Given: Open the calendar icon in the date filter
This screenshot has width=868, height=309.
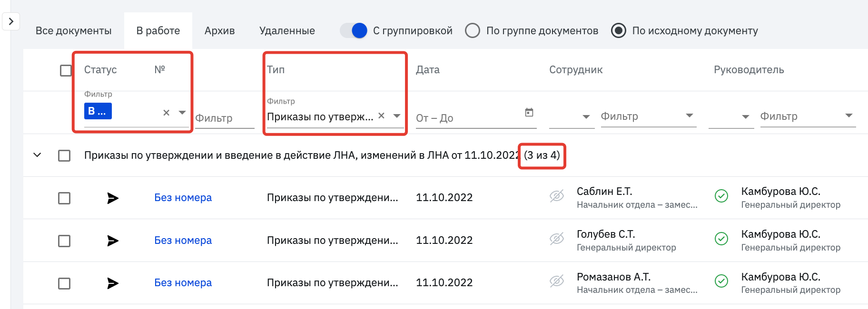Looking at the screenshot, I should pyautogui.click(x=529, y=113).
